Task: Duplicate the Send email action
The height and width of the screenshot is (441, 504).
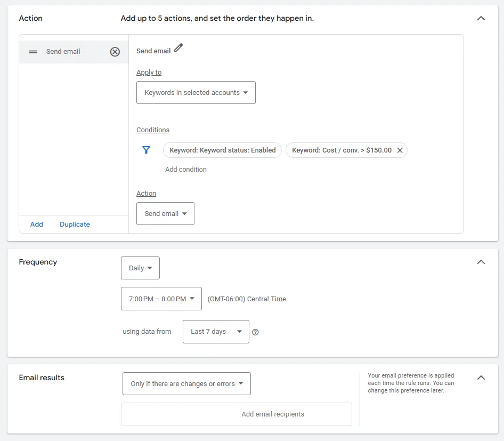Action: (x=75, y=224)
